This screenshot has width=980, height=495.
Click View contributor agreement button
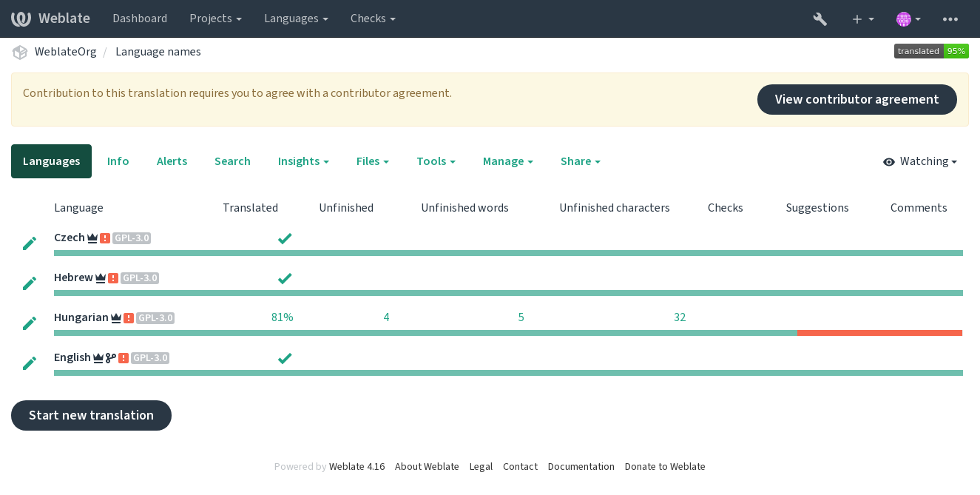856,99
